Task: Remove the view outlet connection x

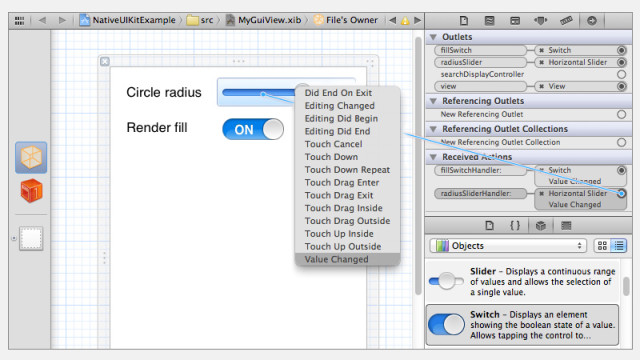Action: (542, 87)
